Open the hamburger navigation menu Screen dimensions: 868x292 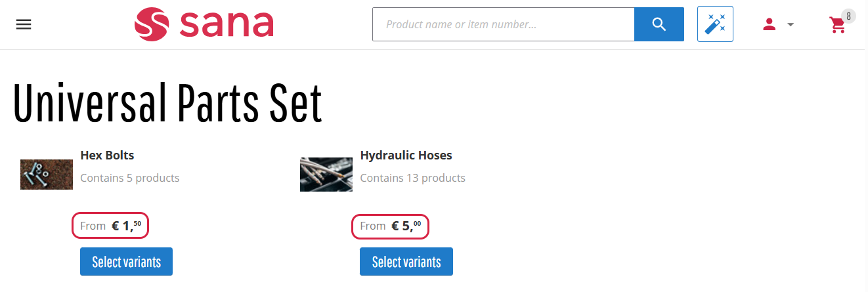24,24
